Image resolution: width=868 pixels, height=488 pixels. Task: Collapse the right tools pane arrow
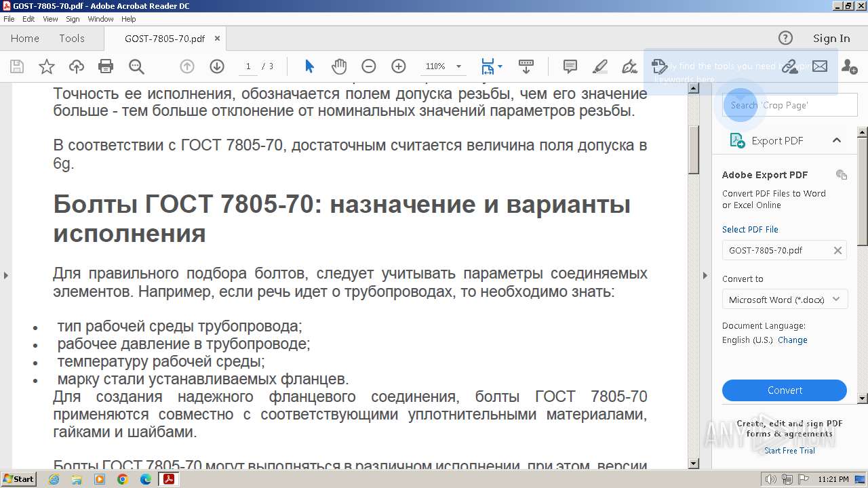[705, 275]
